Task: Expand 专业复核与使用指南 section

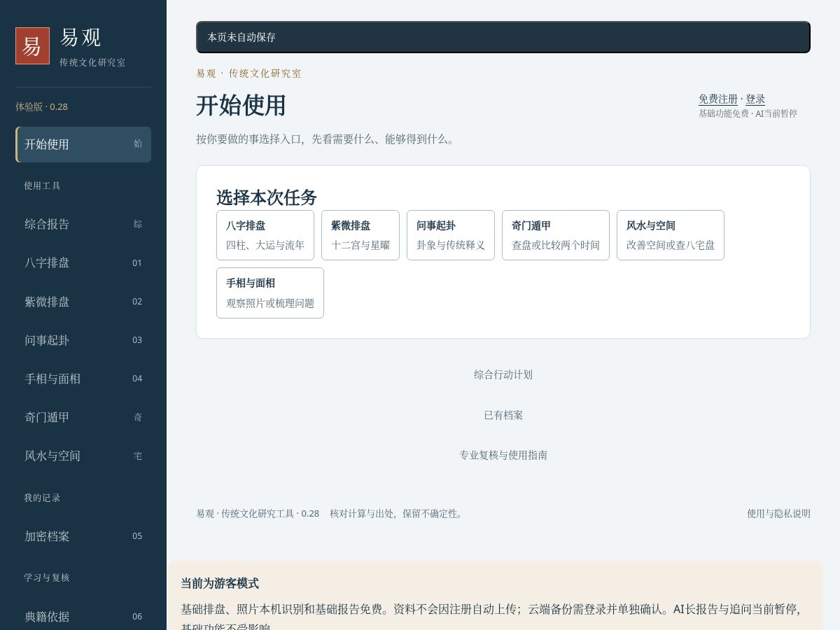Action: (x=503, y=455)
